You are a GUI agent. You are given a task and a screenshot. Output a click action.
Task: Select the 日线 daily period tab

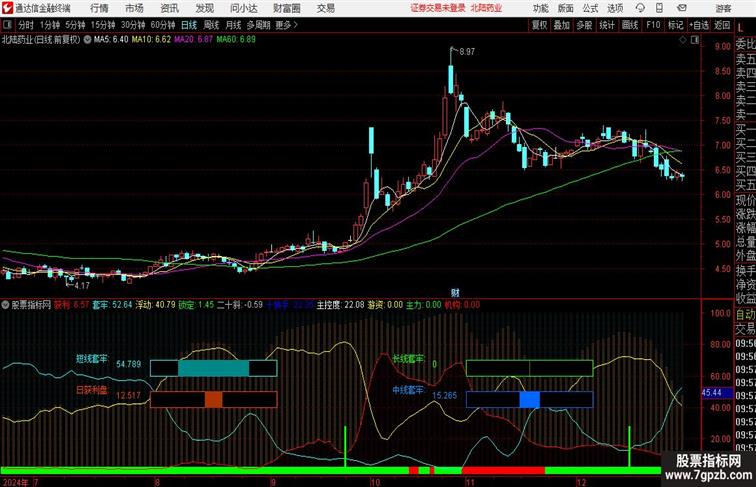click(189, 25)
